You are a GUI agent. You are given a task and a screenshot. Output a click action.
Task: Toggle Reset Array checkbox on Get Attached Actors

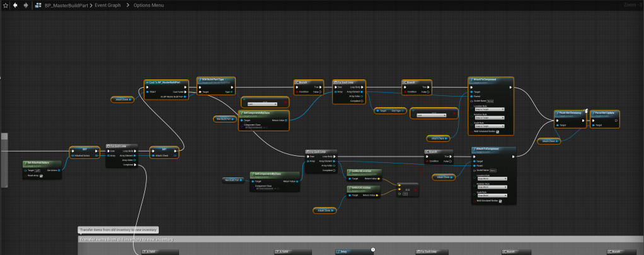pos(42,175)
